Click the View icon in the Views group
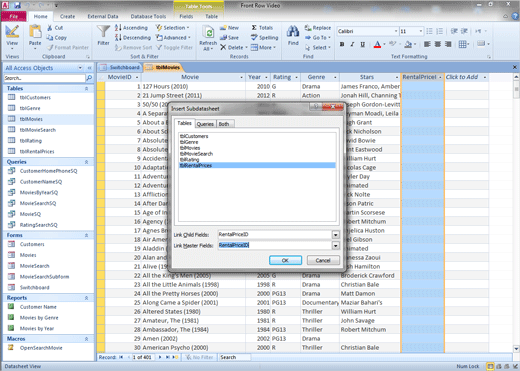 12,31
